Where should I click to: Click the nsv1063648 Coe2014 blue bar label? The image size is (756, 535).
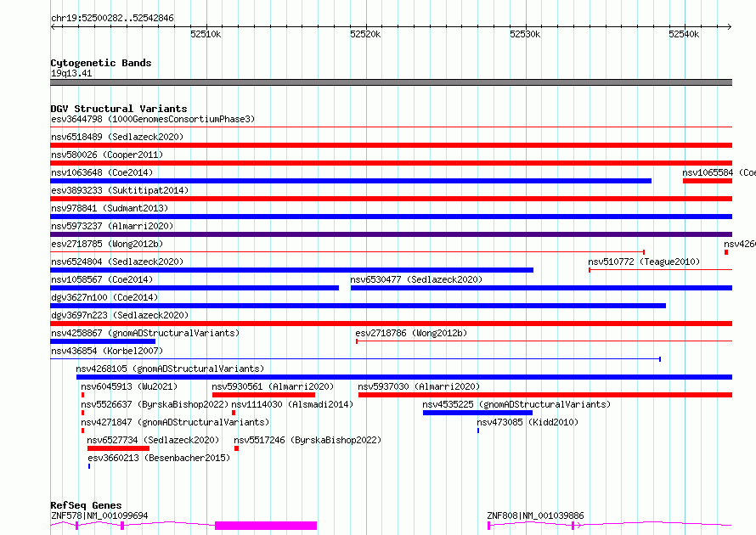tap(102, 172)
